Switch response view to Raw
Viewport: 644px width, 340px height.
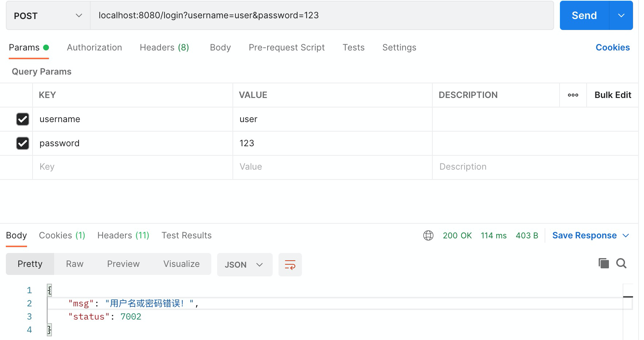(x=74, y=264)
